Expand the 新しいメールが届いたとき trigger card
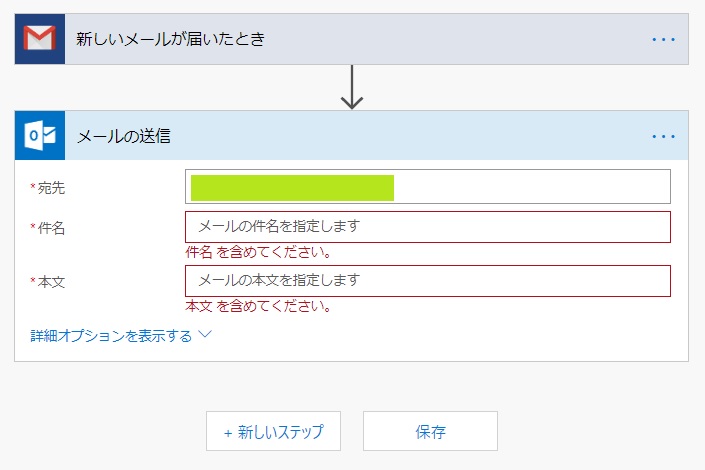This screenshot has height=470, width=705. point(352,39)
